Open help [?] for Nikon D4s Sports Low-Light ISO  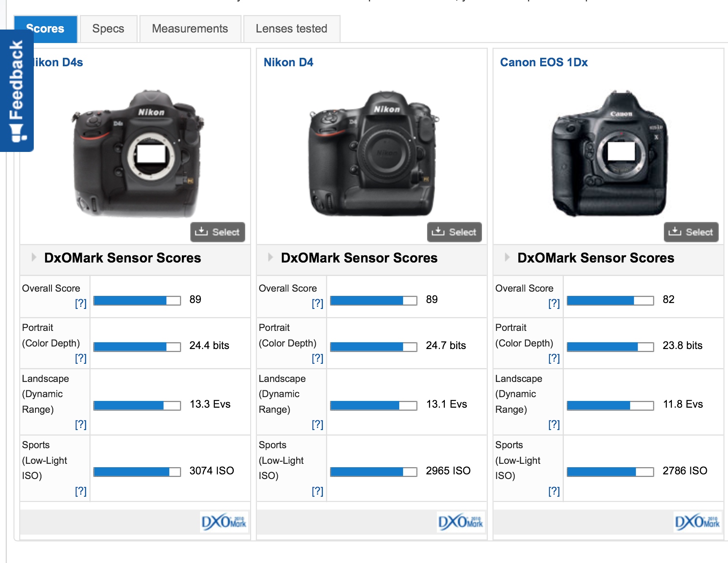81,491
